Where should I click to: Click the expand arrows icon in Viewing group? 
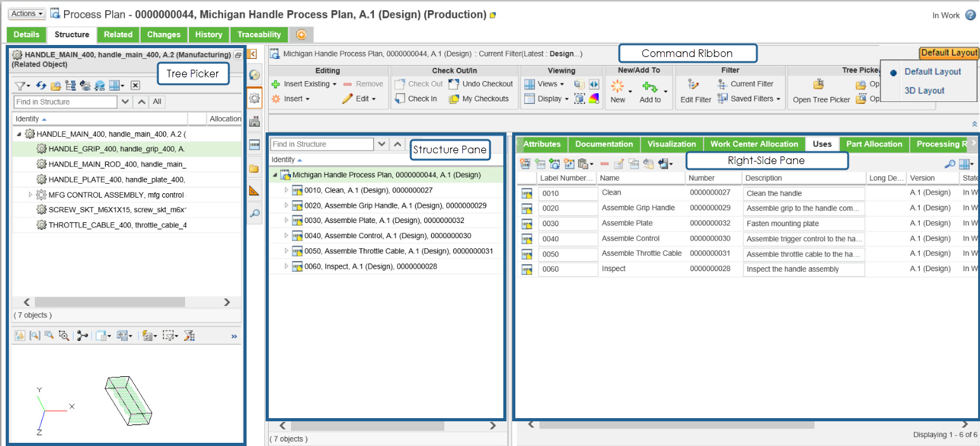click(x=594, y=84)
